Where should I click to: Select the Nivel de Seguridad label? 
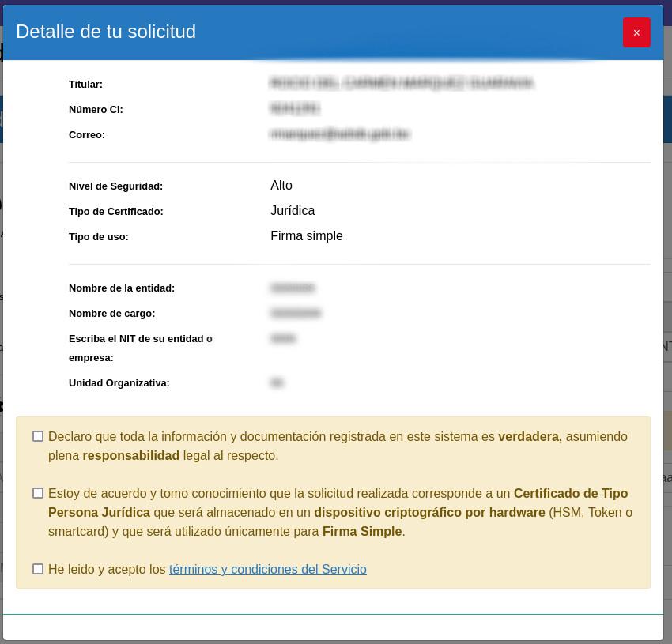[115, 186]
